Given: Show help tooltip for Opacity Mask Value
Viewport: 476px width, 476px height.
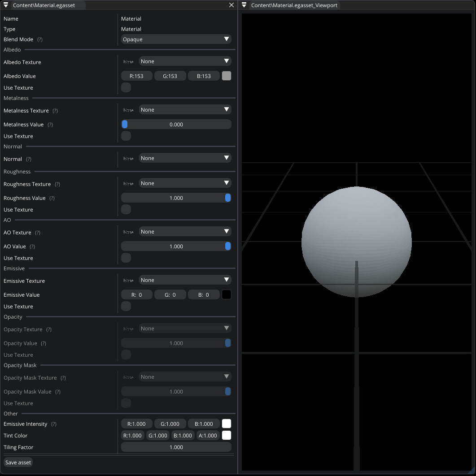Looking at the screenshot, I should click(58, 392).
